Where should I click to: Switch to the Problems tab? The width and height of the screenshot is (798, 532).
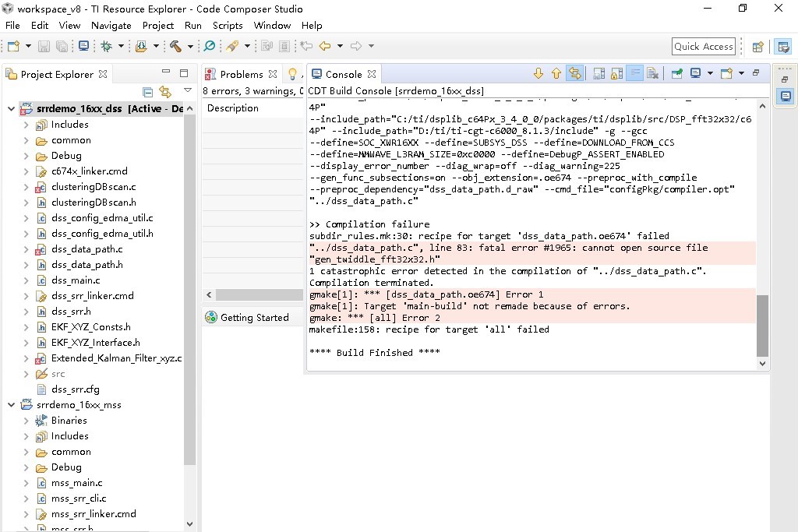pyautogui.click(x=242, y=74)
